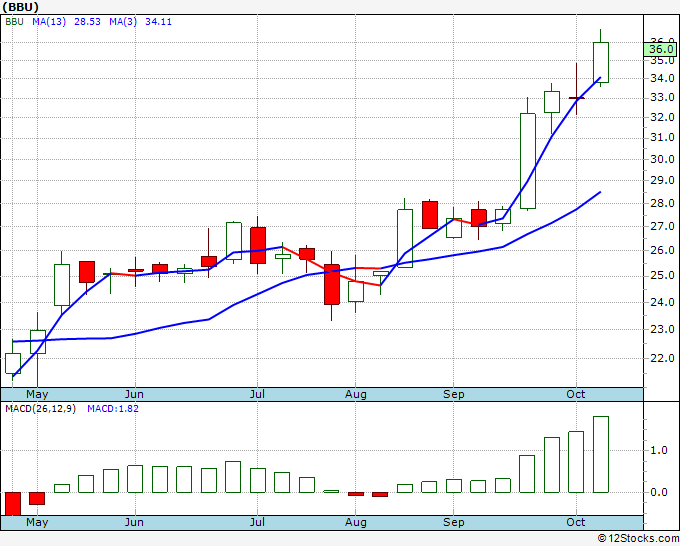Click the 34.11 moving average value
The width and height of the screenshot is (680, 546).
(158, 22)
